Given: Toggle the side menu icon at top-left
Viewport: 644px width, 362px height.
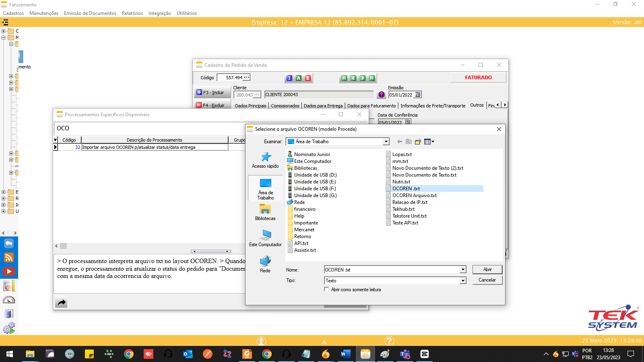Looking at the screenshot, I should click(x=5, y=22).
